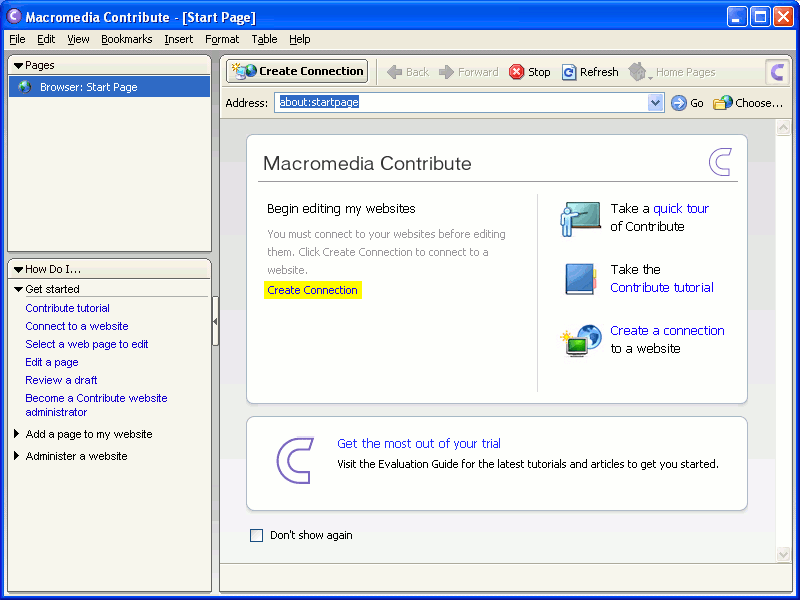Minimize the Contribute window

coord(736,17)
